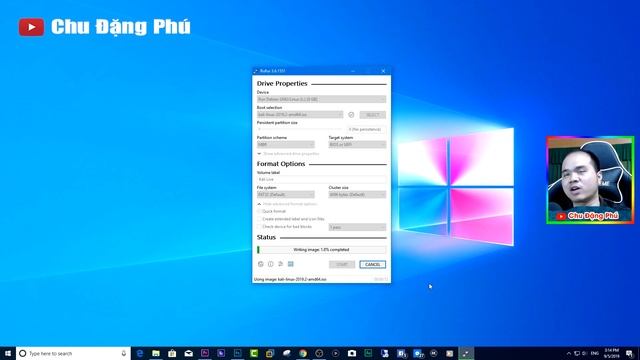Open the Rufus About info icon
Screen dimensions: 640x360
click(271, 264)
